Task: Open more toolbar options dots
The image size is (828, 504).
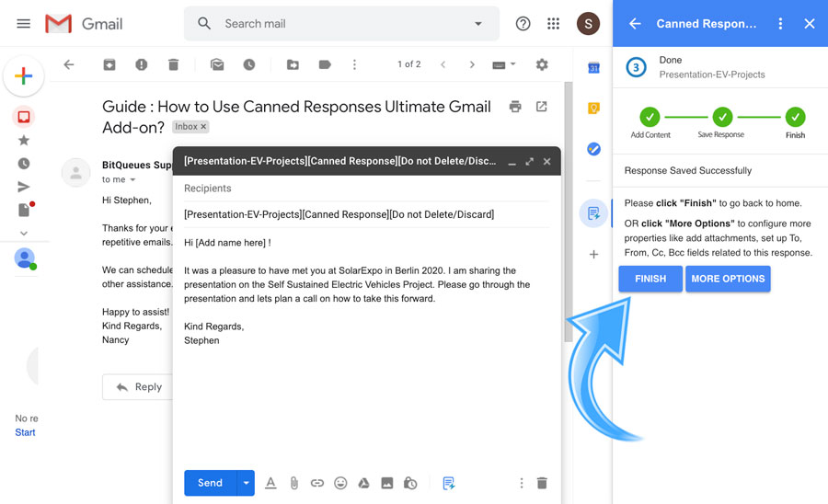Action: (354, 64)
